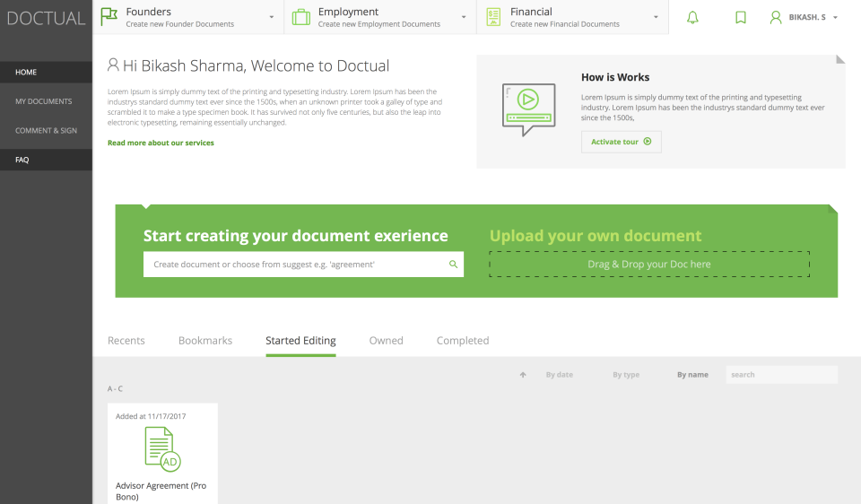Sort documents By date
The image size is (861, 504).
pyautogui.click(x=560, y=375)
